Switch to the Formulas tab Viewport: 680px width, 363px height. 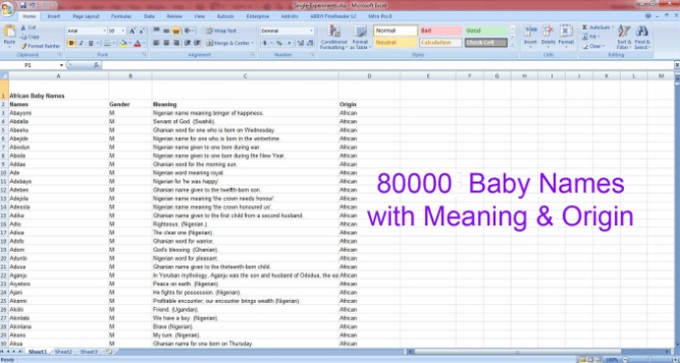(121, 16)
